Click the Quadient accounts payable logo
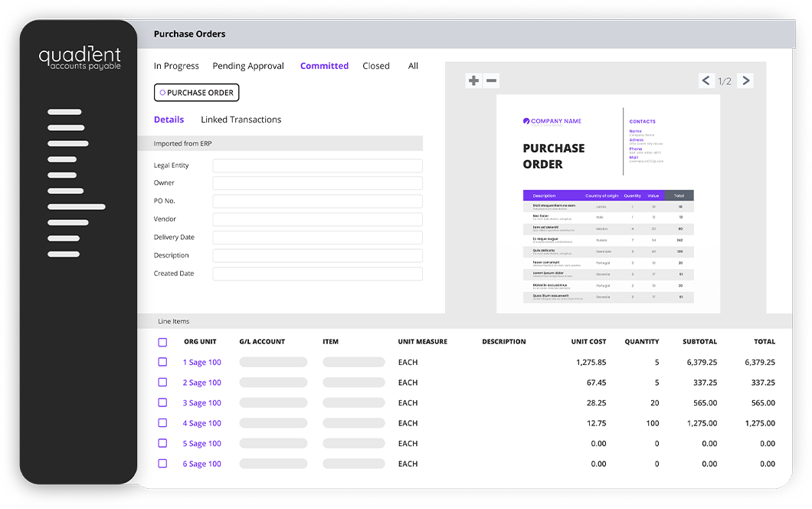Image resolution: width=812 pixels, height=509 pixels. (x=80, y=57)
